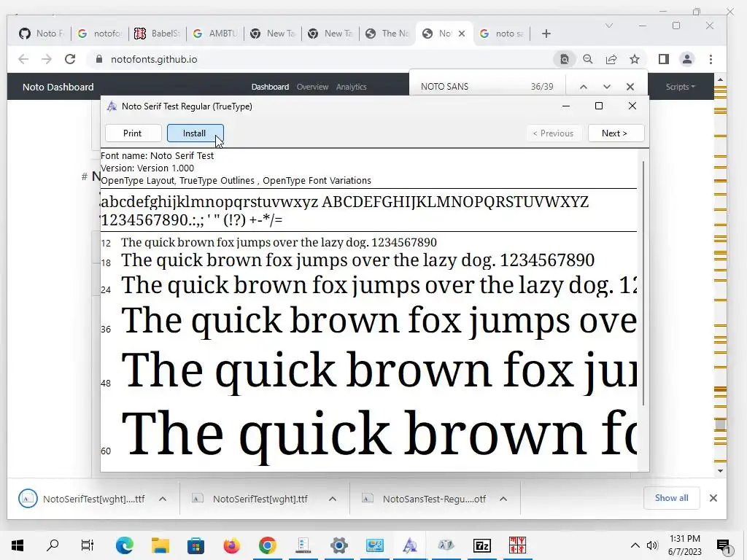Screen dimensions: 747x560
Task: Switch to the AMBTU Google tab
Action: [x=215, y=34]
